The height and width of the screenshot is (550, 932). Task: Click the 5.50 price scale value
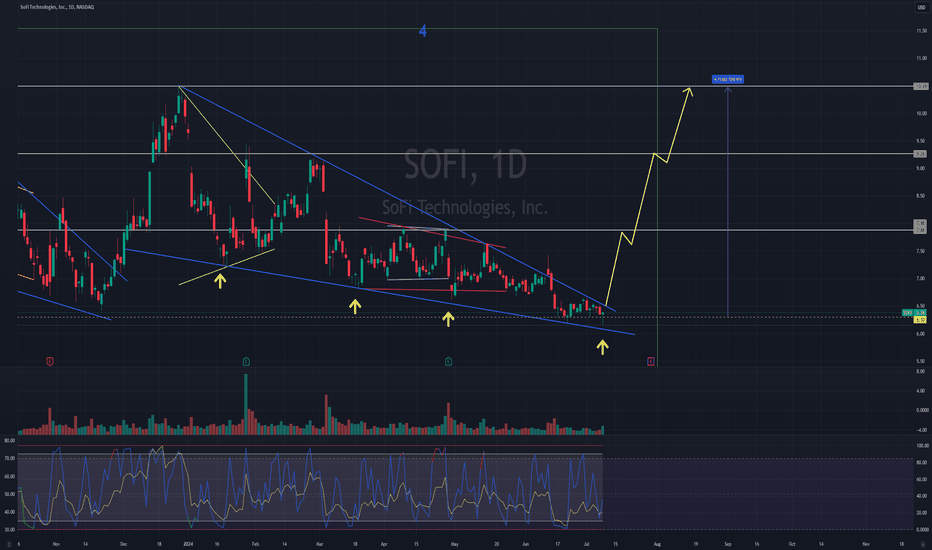[921, 361]
